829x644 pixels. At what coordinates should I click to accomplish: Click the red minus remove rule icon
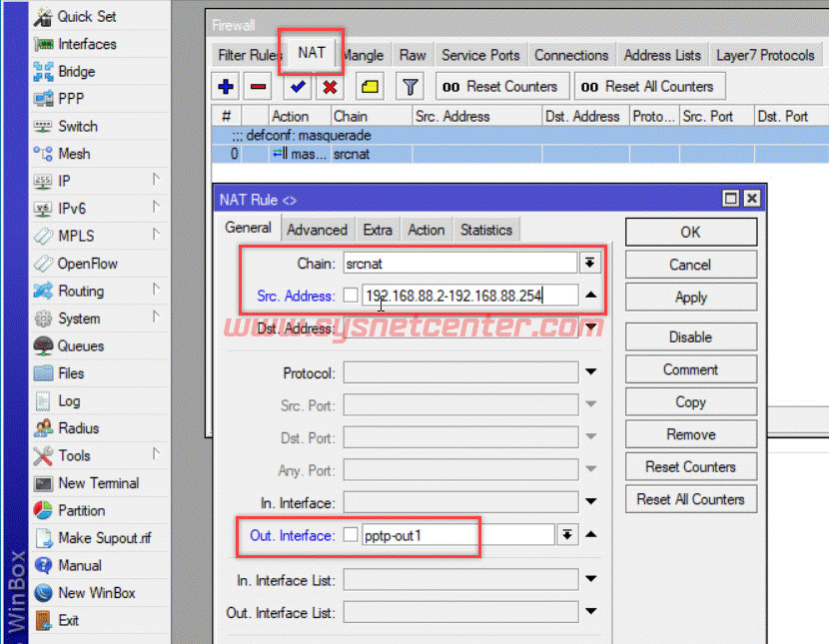pos(259,87)
